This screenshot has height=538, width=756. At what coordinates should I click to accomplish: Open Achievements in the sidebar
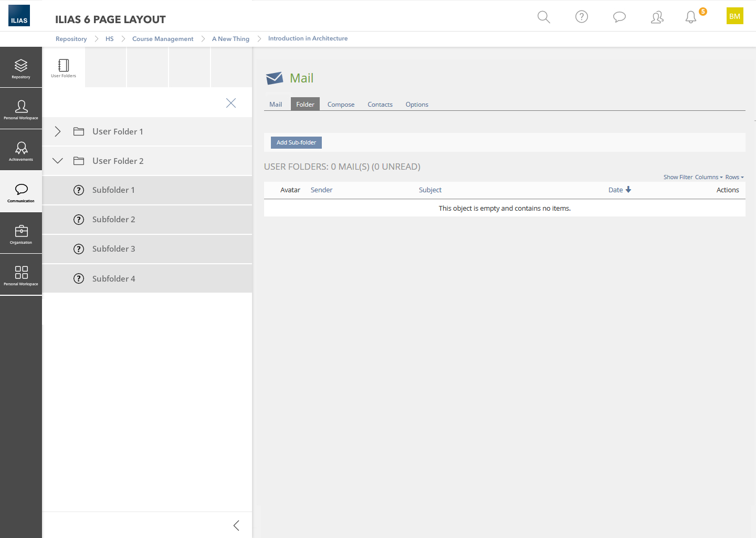[x=21, y=151]
